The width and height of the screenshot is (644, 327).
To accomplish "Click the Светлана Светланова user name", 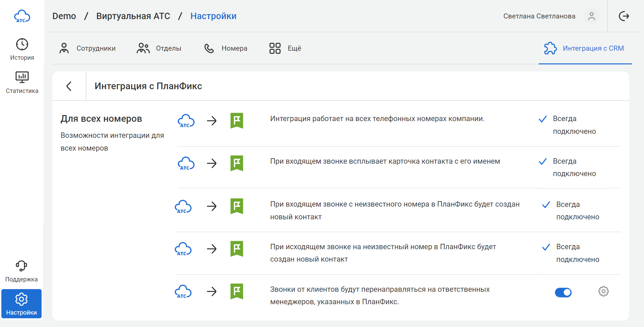I will pos(539,16).
